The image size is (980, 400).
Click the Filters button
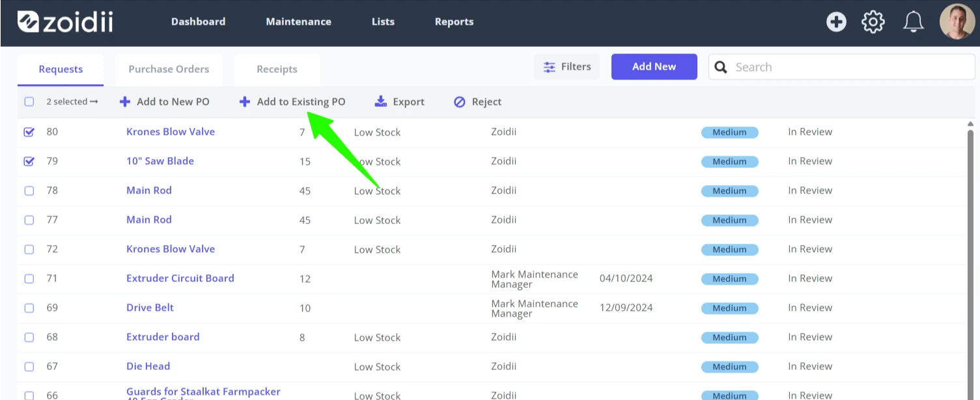point(567,66)
